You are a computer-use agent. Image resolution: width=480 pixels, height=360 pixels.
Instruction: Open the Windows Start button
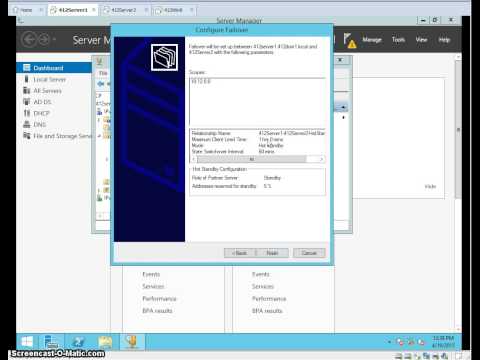click(27, 342)
